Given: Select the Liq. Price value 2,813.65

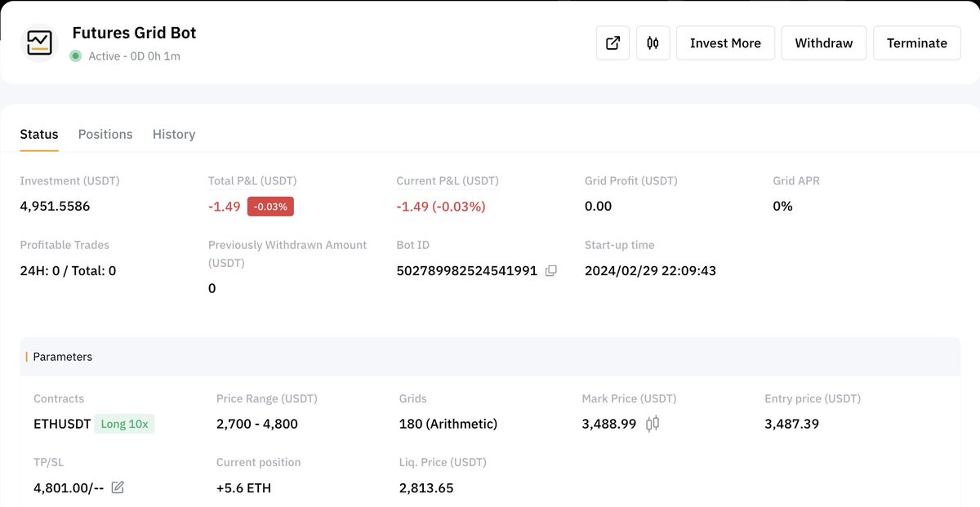Looking at the screenshot, I should (x=425, y=487).
